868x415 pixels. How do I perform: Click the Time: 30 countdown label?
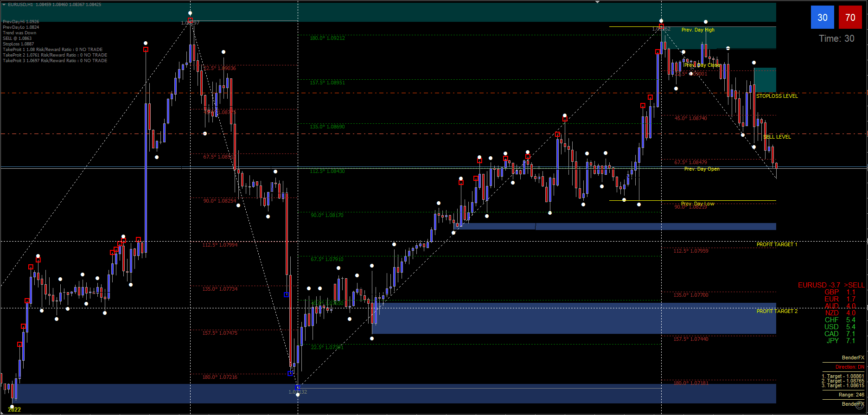pyautogui.click(x=836, y=38)
